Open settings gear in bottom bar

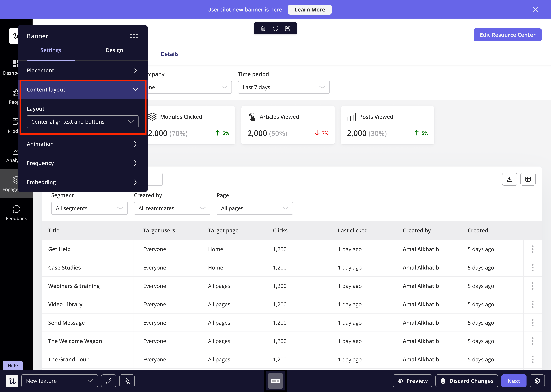(537, 381)
